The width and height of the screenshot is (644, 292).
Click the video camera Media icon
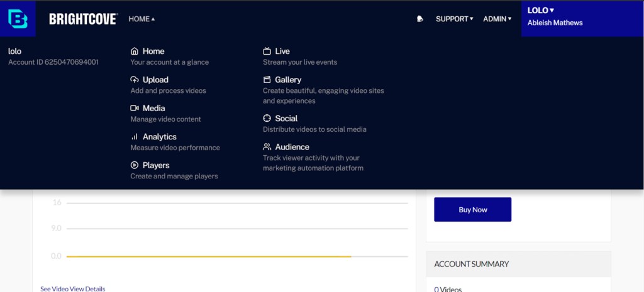tap(135, 108)
